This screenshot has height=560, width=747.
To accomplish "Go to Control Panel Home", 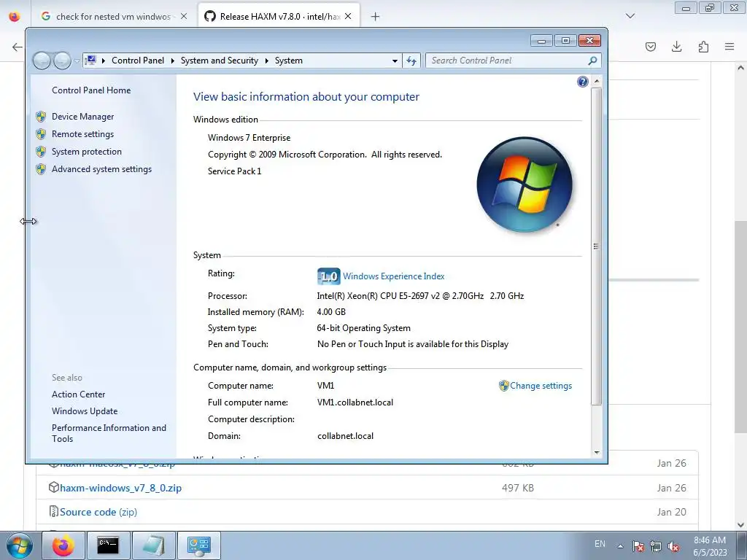I will tap(91, 90).
